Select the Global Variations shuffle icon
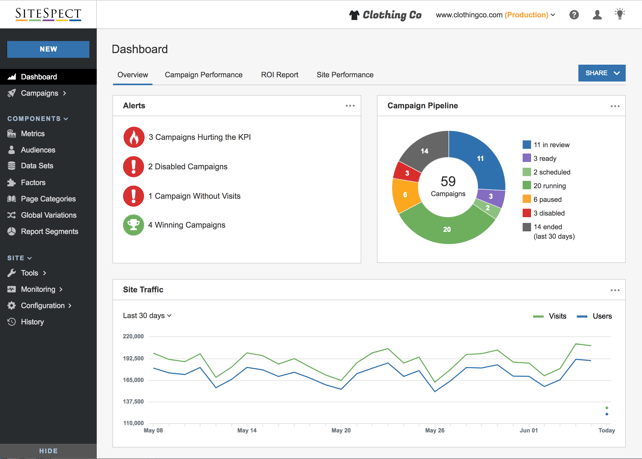This screenshot has height=459, width=642. tap(11, 215)
